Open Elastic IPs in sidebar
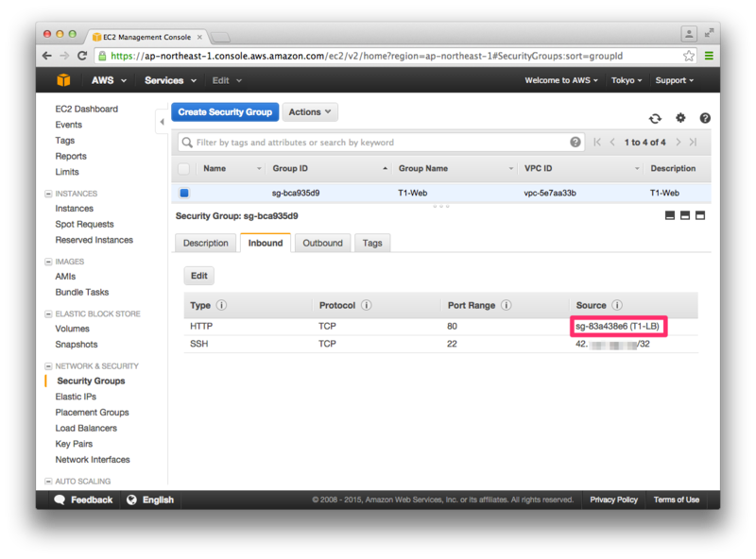This screenshot has height=559, width=756. click(76, 397)
